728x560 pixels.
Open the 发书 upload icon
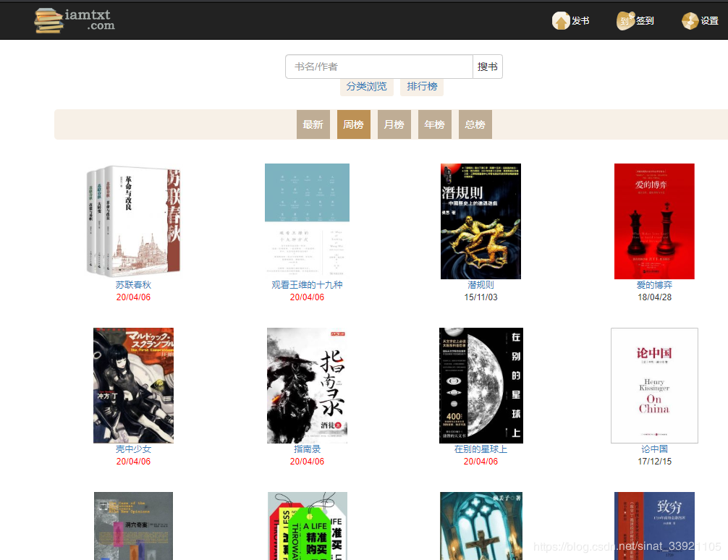click(x=561, y=21)
